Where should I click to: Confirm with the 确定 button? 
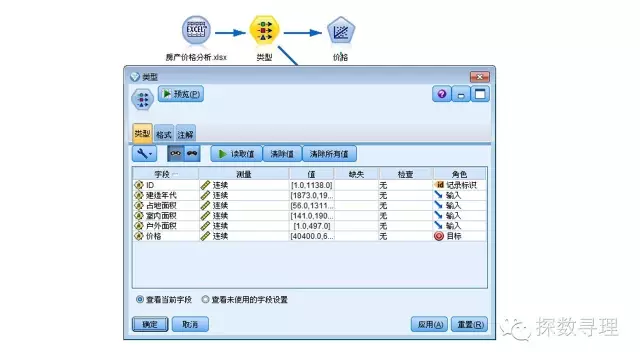point(150,324)
